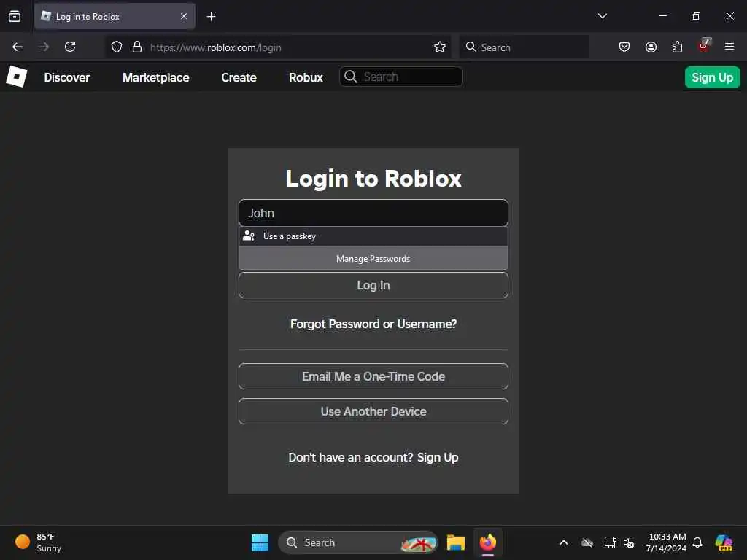Close the Log in to Roblox tab

pyautogui.click(x=184, y=16)
